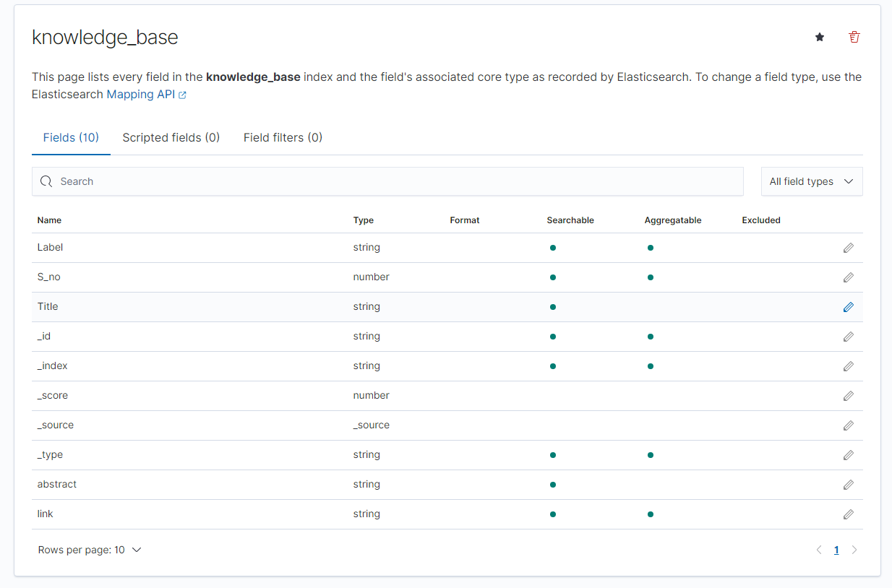Open the Field filters tab
Screen dimensions: 892x588
283,137
